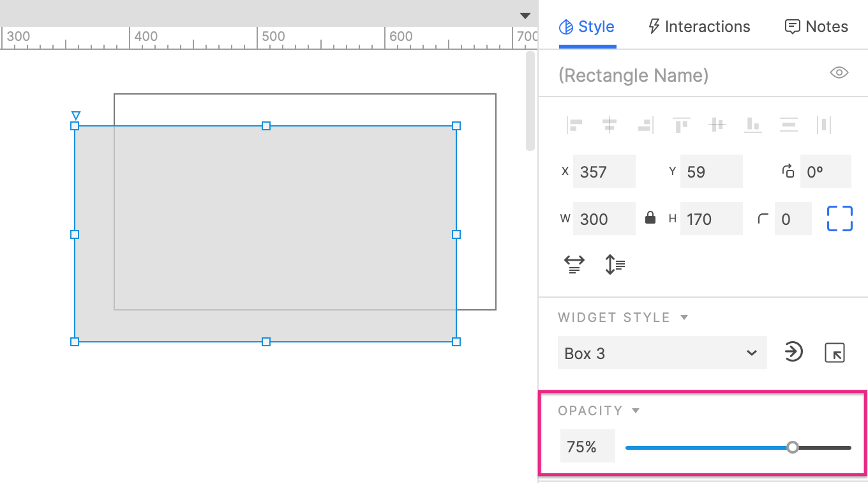Collapse the OPACITY section
The image size is (868, 483).
click(636, 411)
